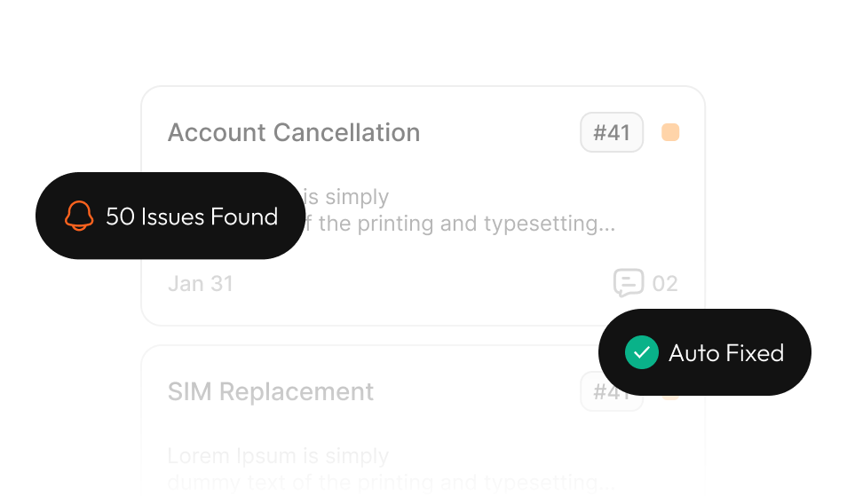Image resolution: width=847 pixels, height=504 pixels.
Task: Click the #41 badge on Account Cancellation
Action: pos(612,133)
